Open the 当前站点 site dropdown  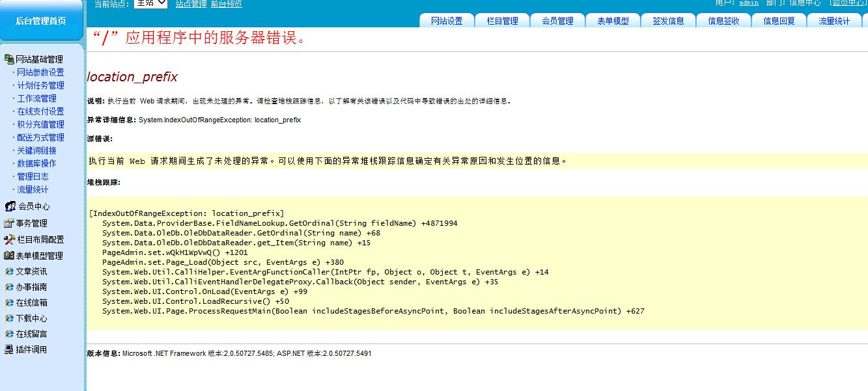click(x=150, y=3)
